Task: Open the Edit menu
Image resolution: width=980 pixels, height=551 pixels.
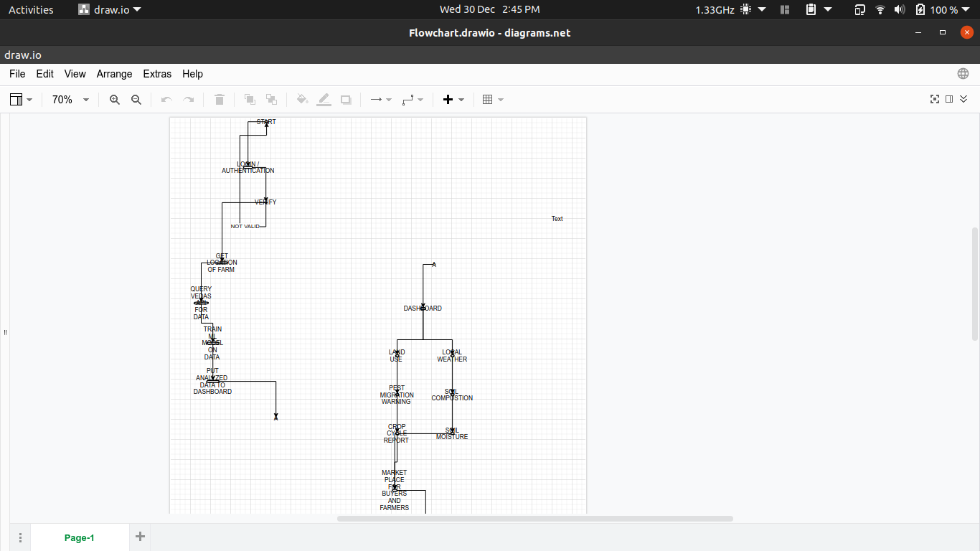Action: (45, 74)
